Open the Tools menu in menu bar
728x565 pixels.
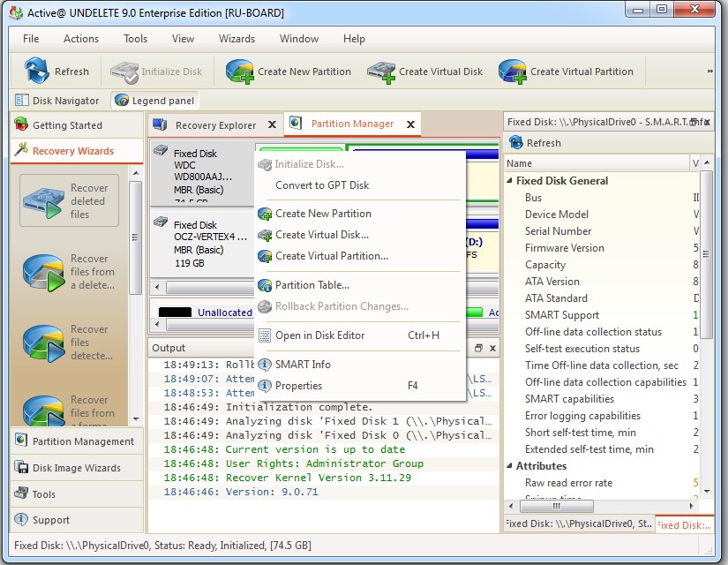point(135,39)
